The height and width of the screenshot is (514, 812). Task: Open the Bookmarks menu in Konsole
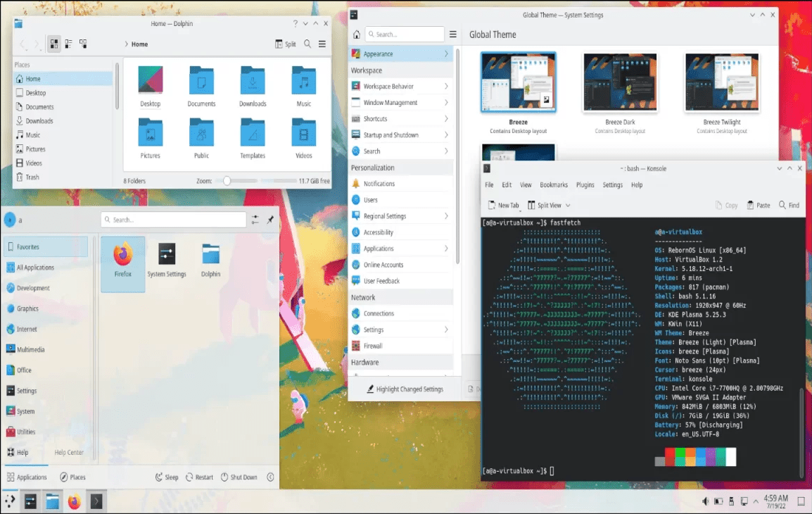(554, 185)
